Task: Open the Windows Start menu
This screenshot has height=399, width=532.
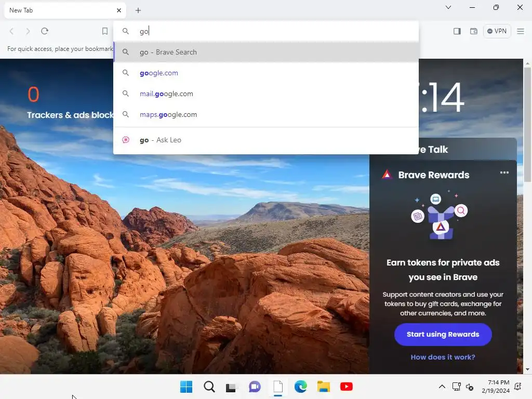Action: point(187,387)
